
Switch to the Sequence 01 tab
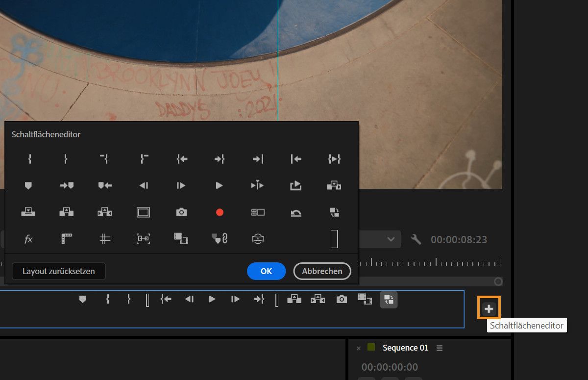click(405, 348)
